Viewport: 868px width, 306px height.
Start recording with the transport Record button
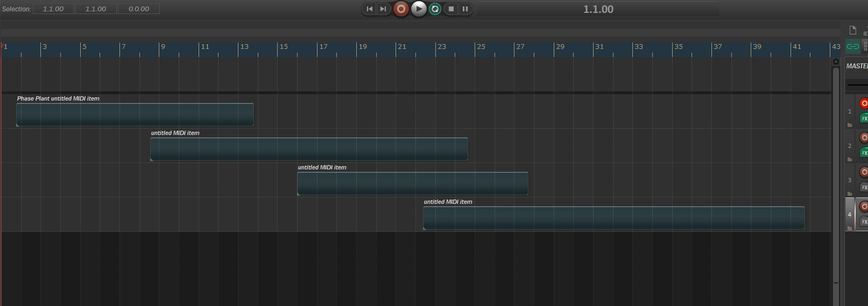[x=401, y=9]
